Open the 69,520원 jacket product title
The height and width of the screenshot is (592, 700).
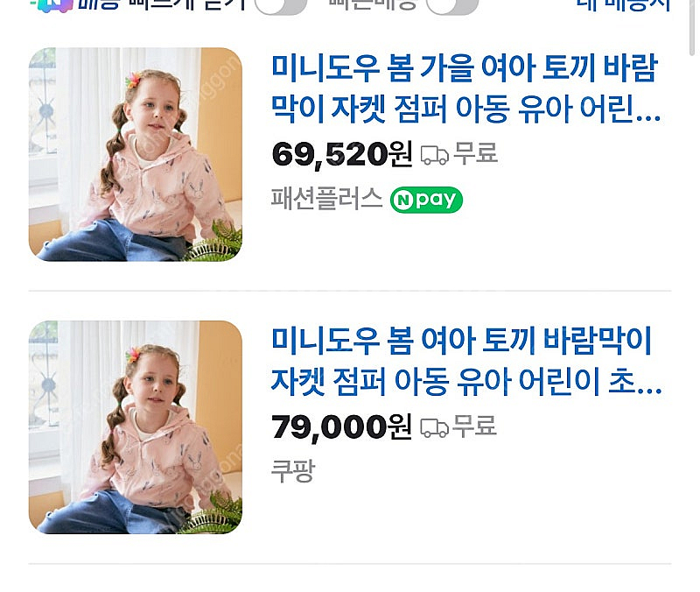(x=465, y=88)
